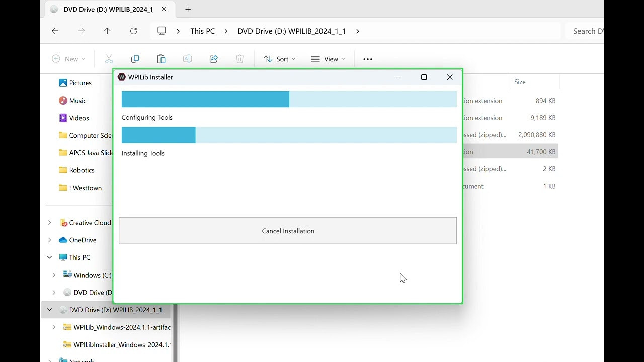Open the ! Westtown folder shortcut

(80, 188)
